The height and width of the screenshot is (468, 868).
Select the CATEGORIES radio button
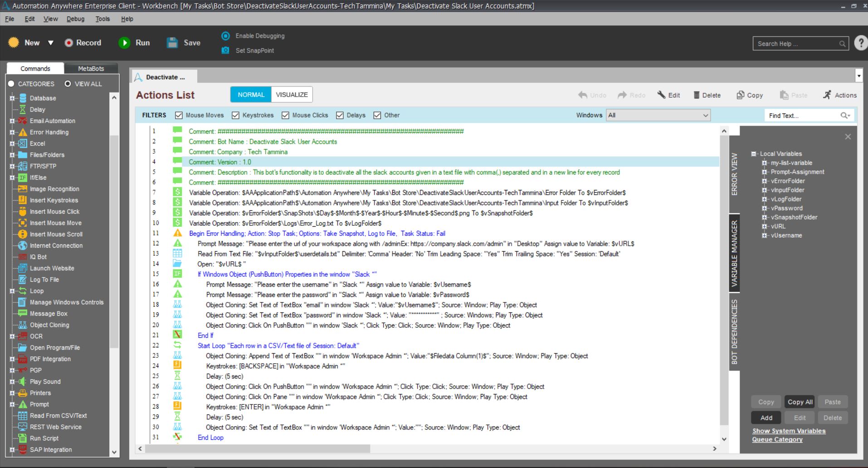(x=11, y=84)
